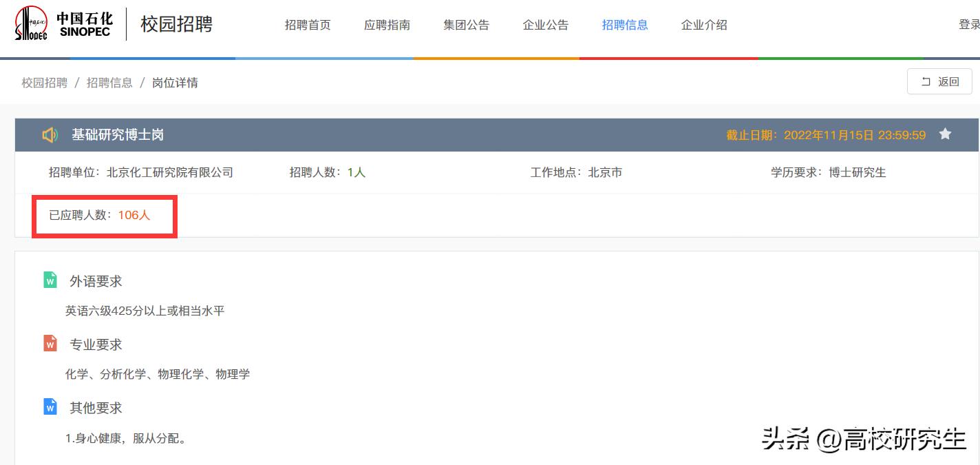Open 企业公告 menu item
Image resolution: width=980 pixels, height=465 pixels.
point(546,25)
